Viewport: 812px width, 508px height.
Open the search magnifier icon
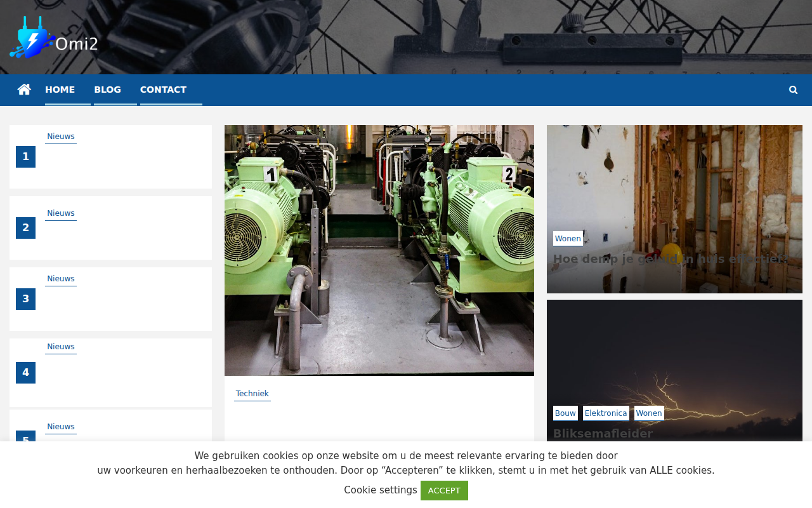pyautogui.click(x=793, y=90)
